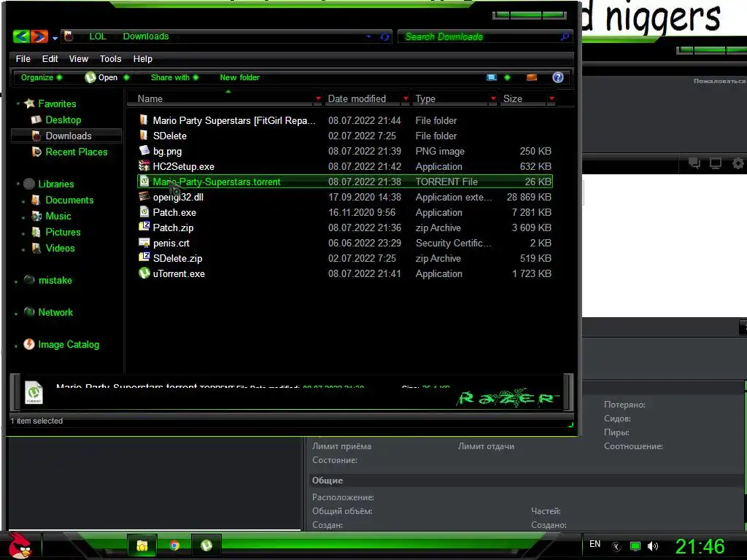Click the search magnifier icon
Screen dimensions: 747x560
pyautogui.click(x=565, y=36)
